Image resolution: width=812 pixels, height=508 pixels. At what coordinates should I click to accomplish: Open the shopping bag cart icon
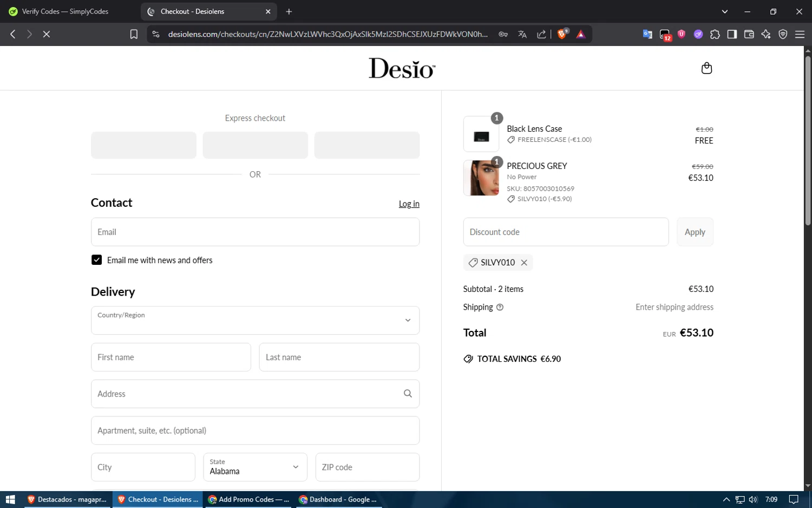(x=706, y=68)
